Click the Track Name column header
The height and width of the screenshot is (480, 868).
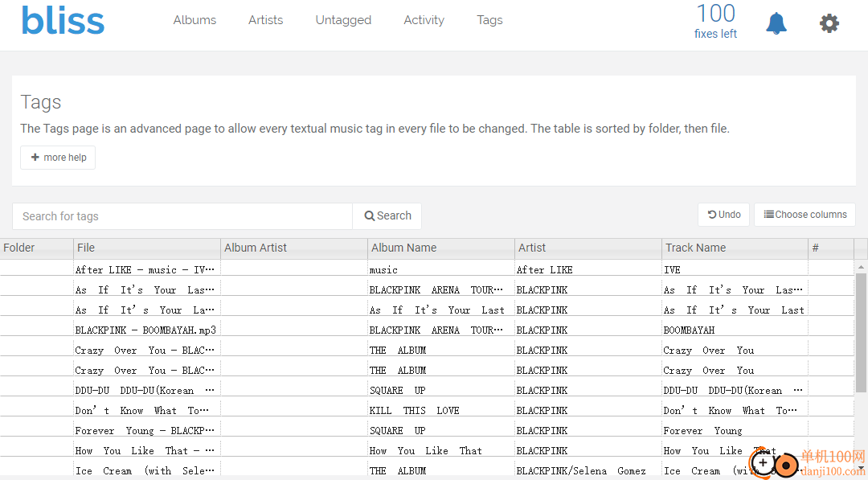pyautogui.click(x=735, y=248)
